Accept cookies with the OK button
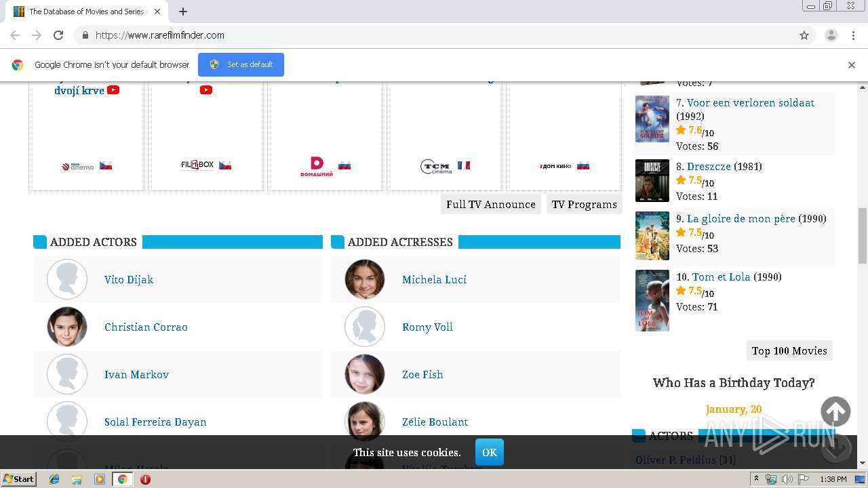The width and height of the screenshot is (868, 488). 490,452
